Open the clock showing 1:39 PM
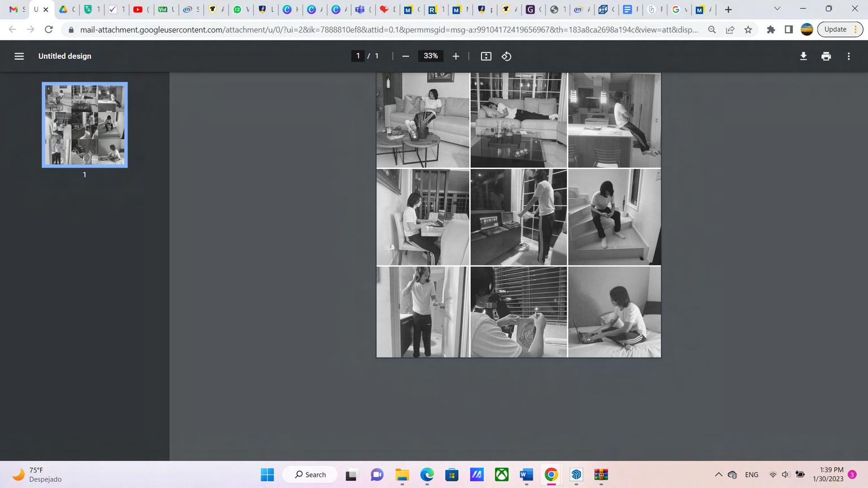This screenshot has height=488, width=868. point(828,474)
